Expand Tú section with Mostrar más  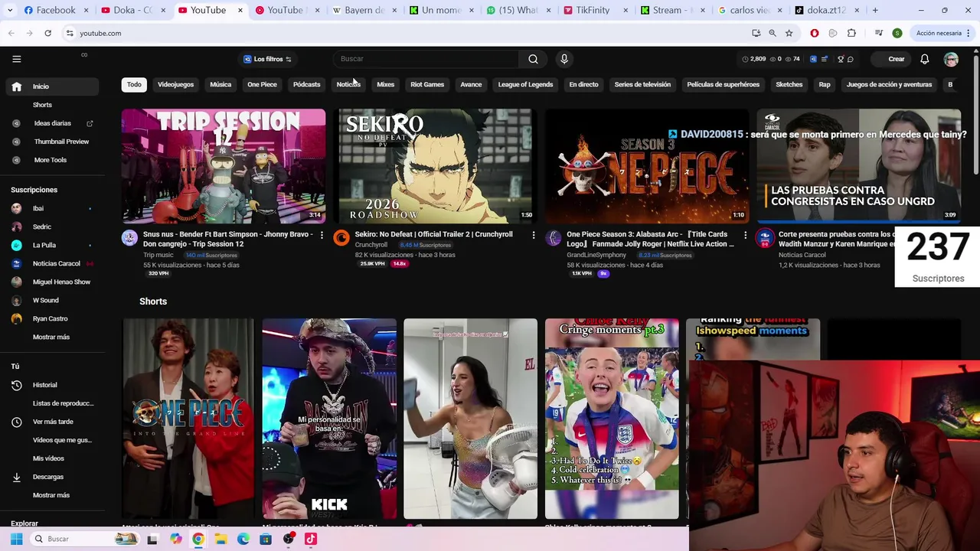51,495
